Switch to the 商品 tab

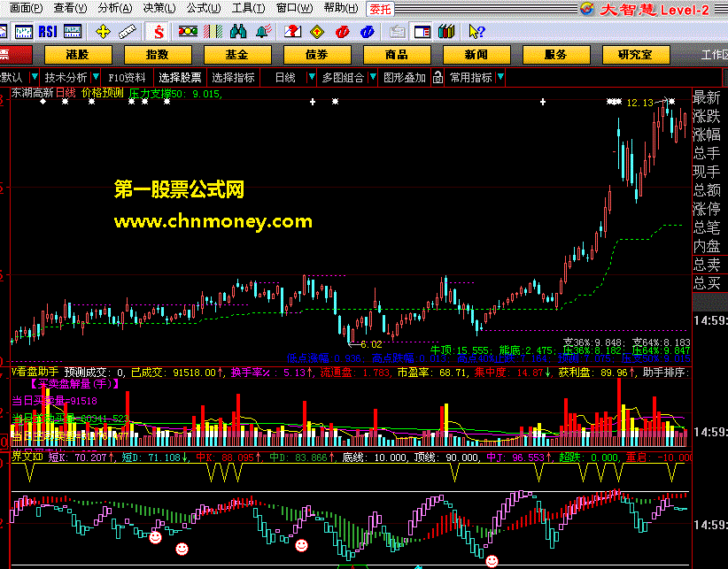[397, 55]
